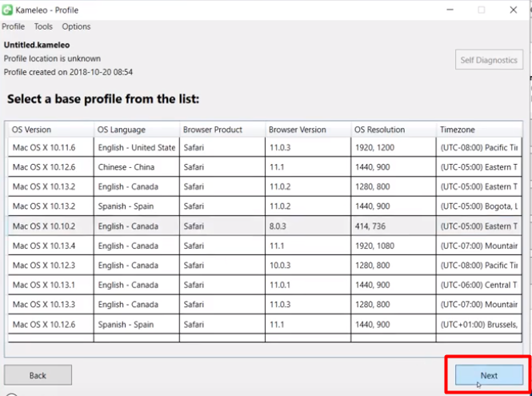532x396 pixels.
Task: Select the Mac OS X 10.10.2 row
Action: pos(265,226)
